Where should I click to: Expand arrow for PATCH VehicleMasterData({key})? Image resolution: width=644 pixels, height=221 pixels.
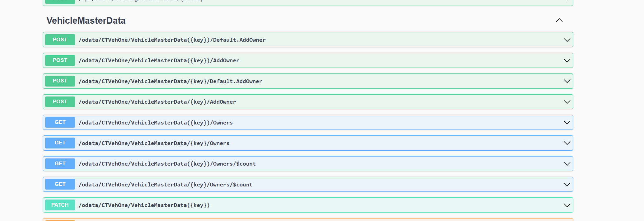coord(567,205)
